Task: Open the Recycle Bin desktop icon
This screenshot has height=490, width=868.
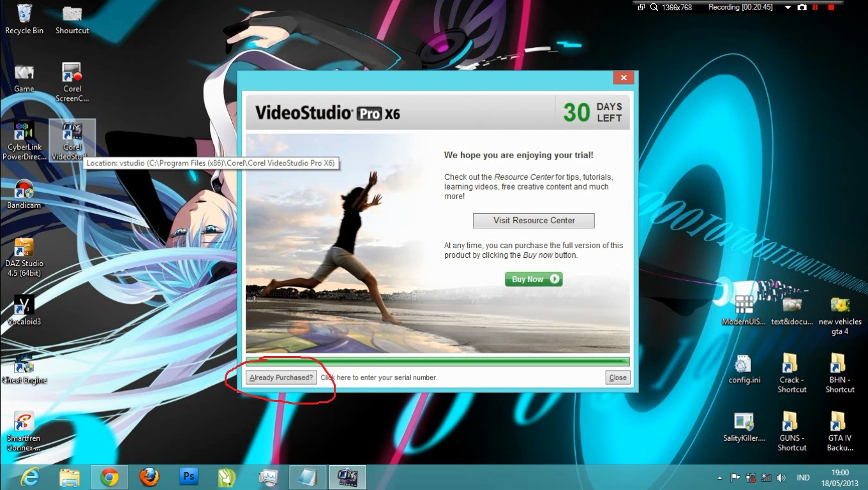Action: [x=24, y=19]
